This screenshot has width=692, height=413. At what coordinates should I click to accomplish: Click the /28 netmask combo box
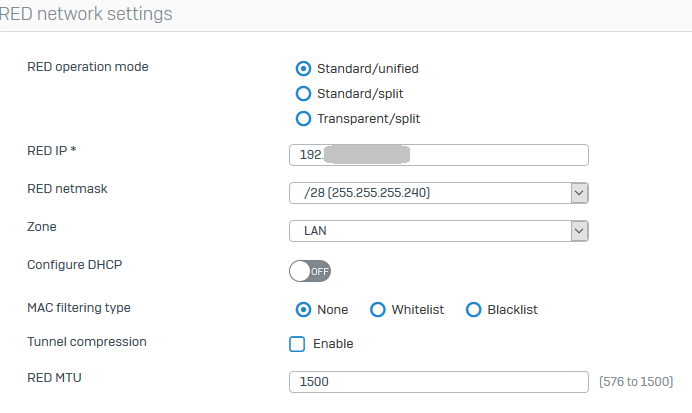[x=439, y=193]
